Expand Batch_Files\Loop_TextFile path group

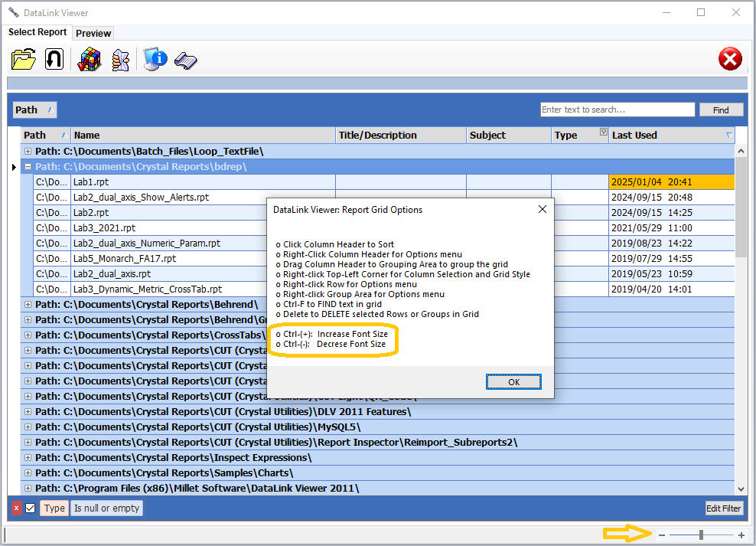coord(28,152)
